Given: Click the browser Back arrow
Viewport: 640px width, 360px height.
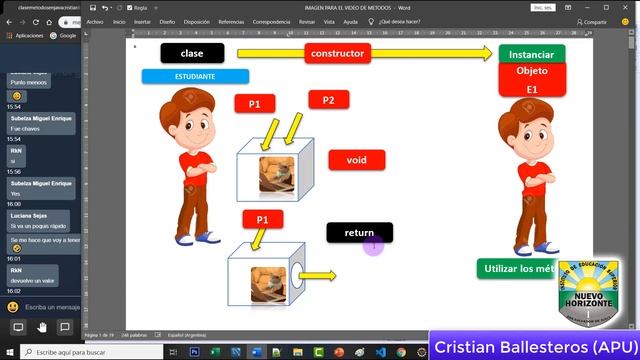Looking at the screenshot, I should [9, 22].
